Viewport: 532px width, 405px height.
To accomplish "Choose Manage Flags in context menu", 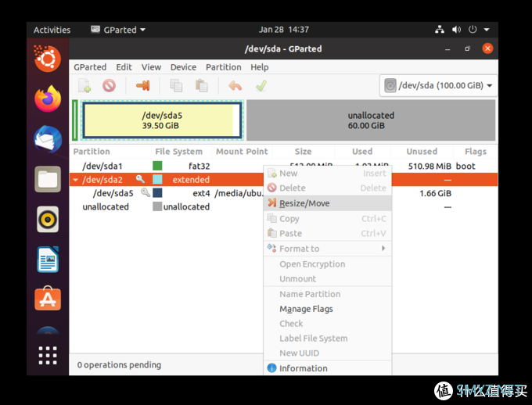I will click(x=327, y=309).
